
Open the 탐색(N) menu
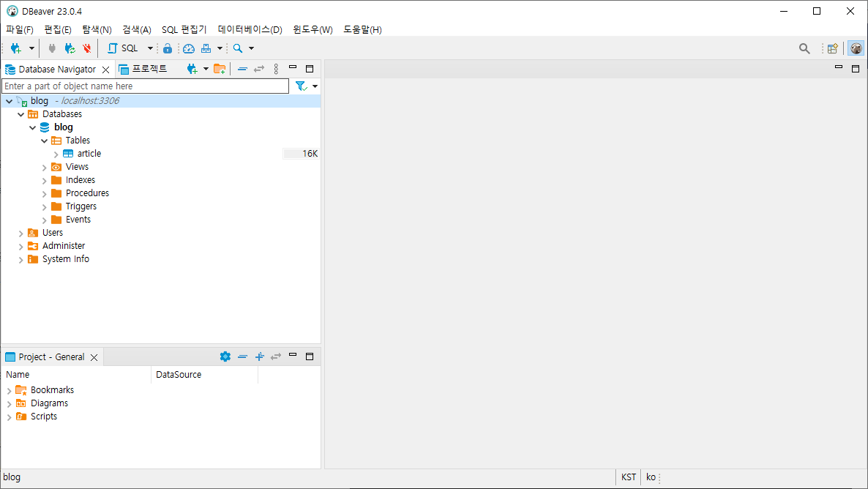tap(97, 30)
